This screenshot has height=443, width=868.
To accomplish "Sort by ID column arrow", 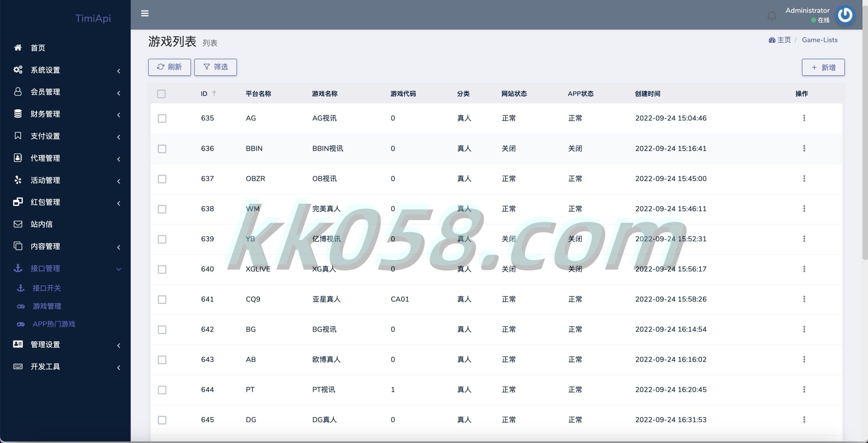I will pyautogui.click(x=214, y=93).
